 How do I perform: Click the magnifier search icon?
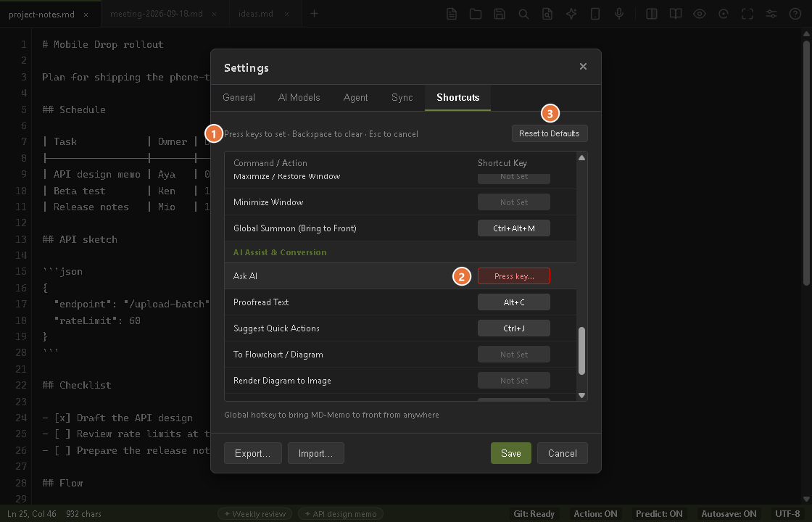point(523,14)
